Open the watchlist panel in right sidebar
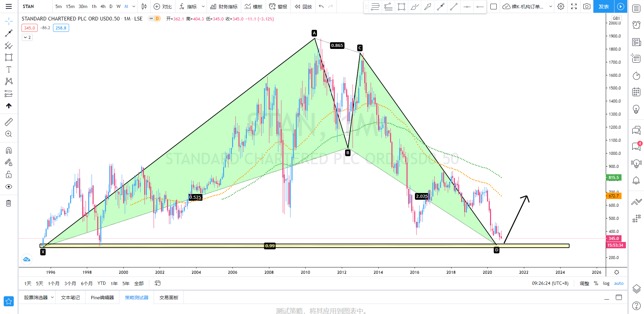The width and height of the screenshot is (644, 314). tap(636, 8)
